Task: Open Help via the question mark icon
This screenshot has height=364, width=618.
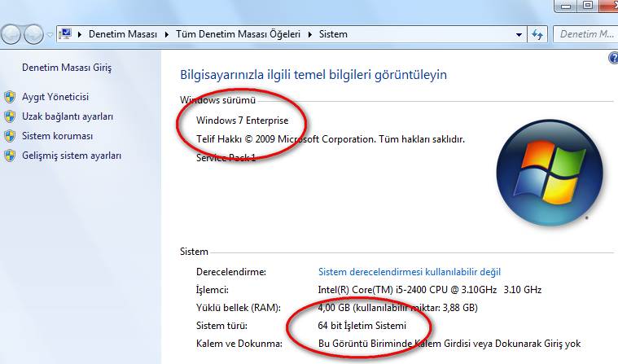Action: click(612, 59)
